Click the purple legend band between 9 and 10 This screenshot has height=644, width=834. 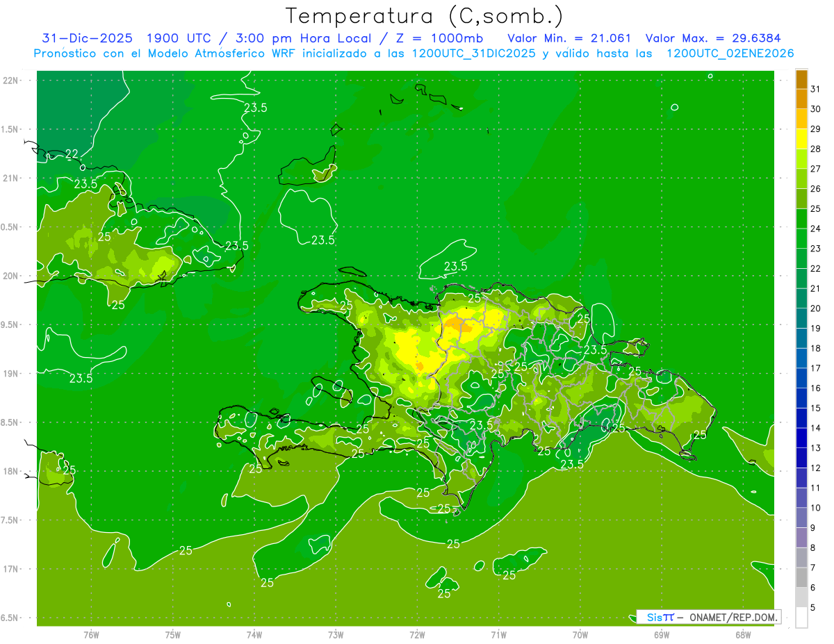[801, 518]
